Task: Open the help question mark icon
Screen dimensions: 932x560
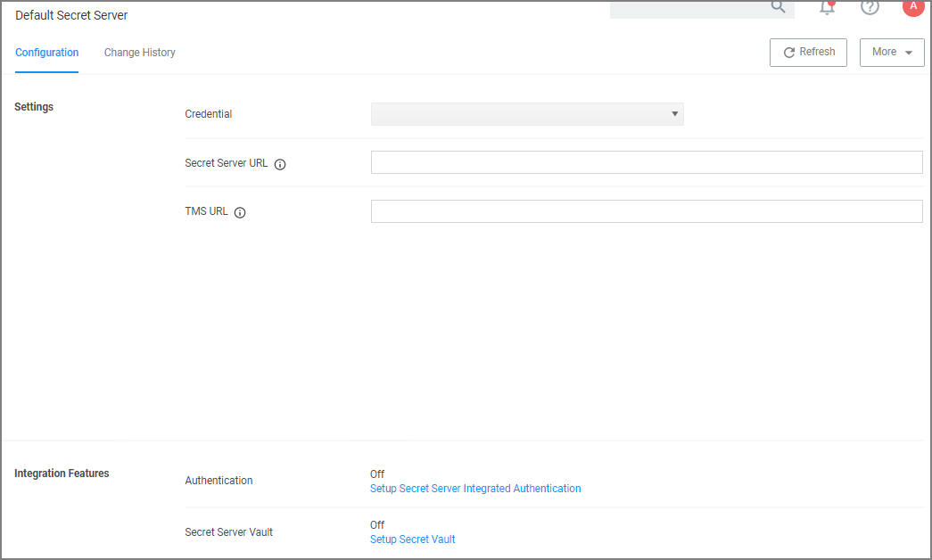Action: (870, 7)
